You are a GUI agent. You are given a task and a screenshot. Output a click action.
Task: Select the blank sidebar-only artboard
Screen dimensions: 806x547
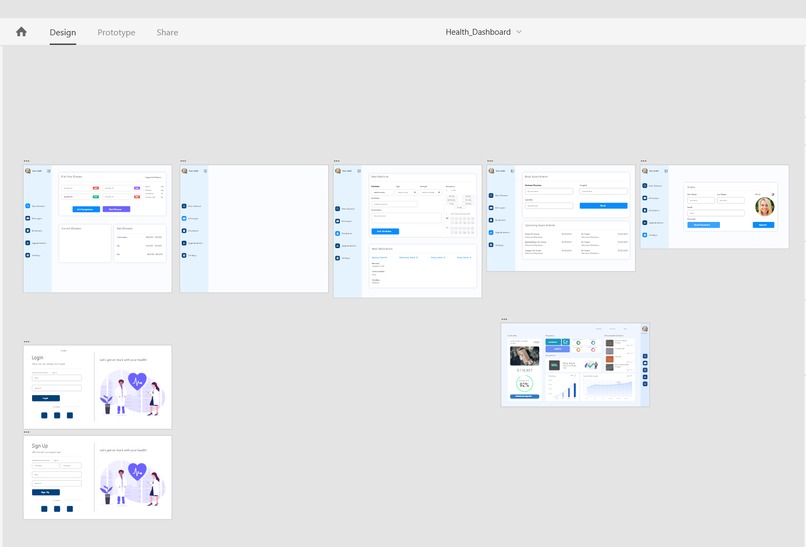click(x=254, y=229)
